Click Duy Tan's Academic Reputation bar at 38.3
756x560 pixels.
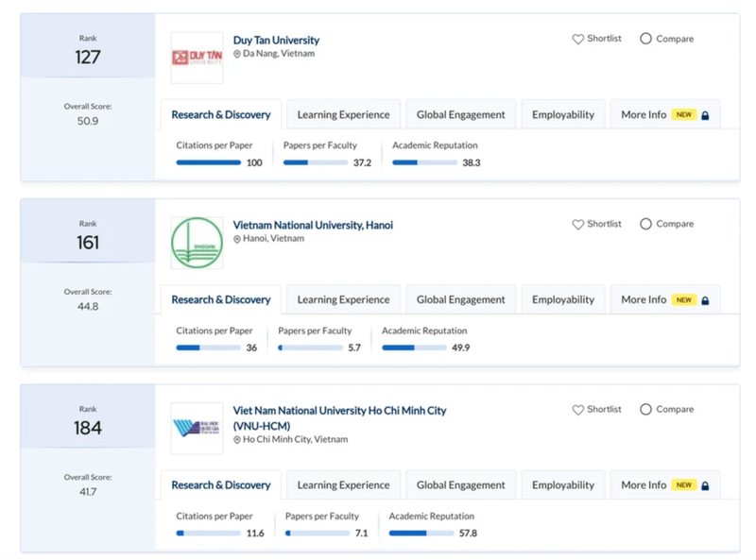click(x=424, y=162)
